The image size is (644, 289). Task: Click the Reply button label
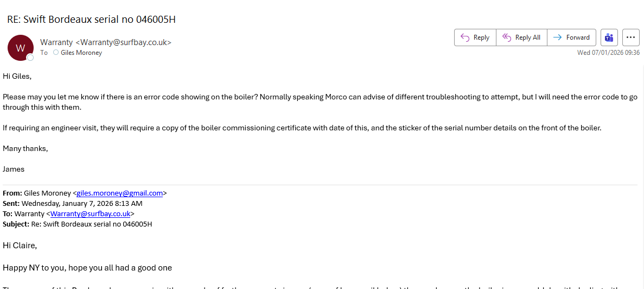tap(481, 37)
